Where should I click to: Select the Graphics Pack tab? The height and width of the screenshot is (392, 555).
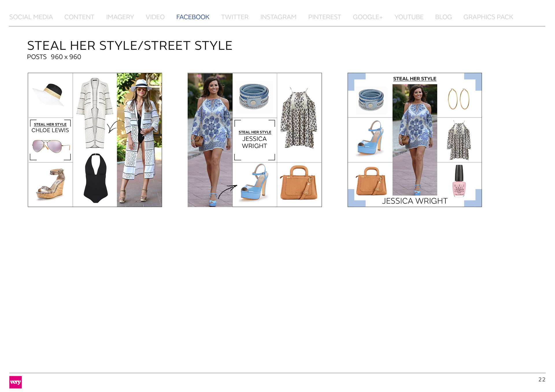pos(488,17)
